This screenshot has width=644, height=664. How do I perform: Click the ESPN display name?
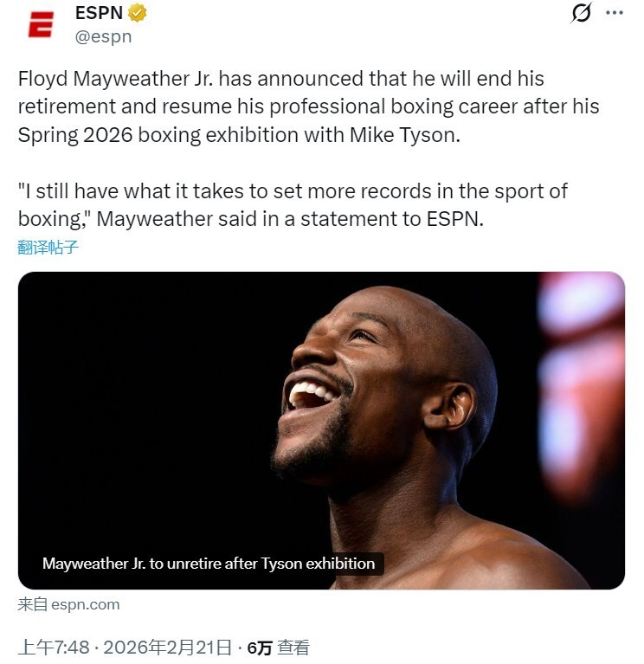99,13
